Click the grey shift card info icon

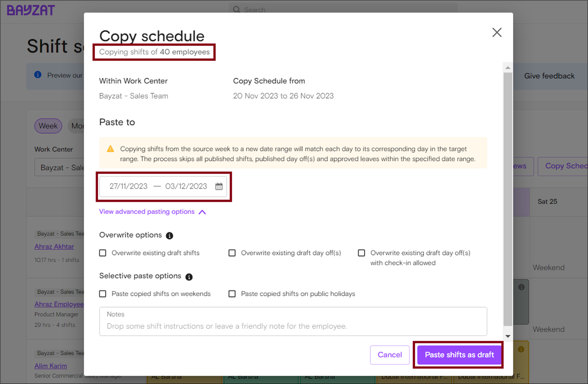(x=521, y=287)
